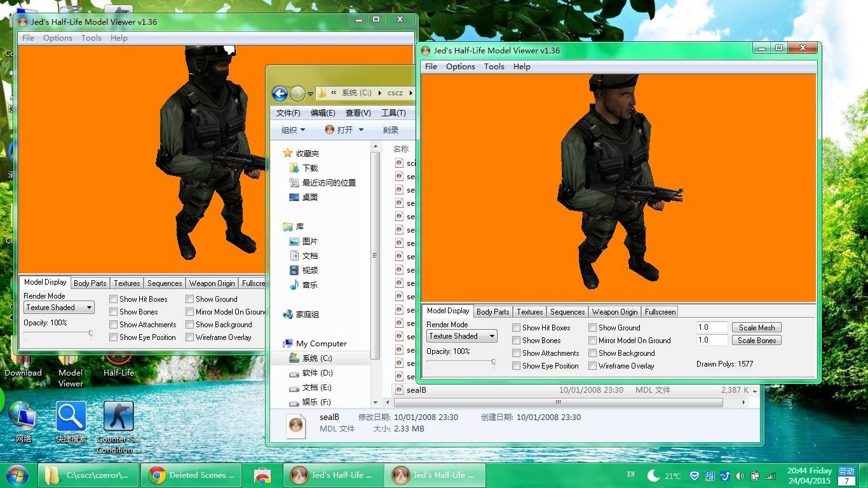
Task: Enable Show Bones in right viewer
Action: (517, 341)
